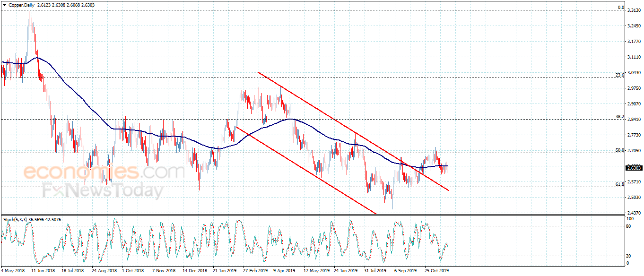This screenshot has width=644, height=276.
Task: Click the 2.9750 price axis label
Action: [x=634, y=88]
